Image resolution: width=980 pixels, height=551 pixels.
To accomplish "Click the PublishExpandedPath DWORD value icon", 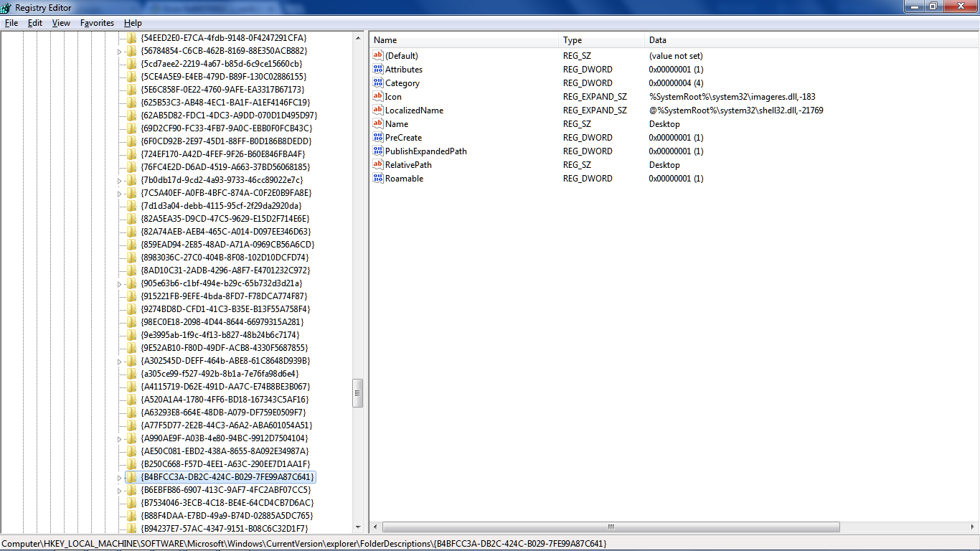I will (x=378, y=151).
